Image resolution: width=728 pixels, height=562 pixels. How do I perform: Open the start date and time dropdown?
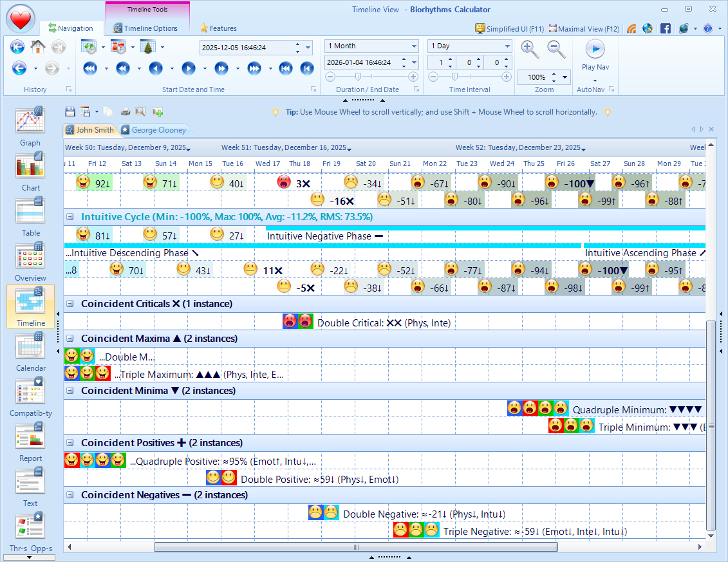point(308,48)
